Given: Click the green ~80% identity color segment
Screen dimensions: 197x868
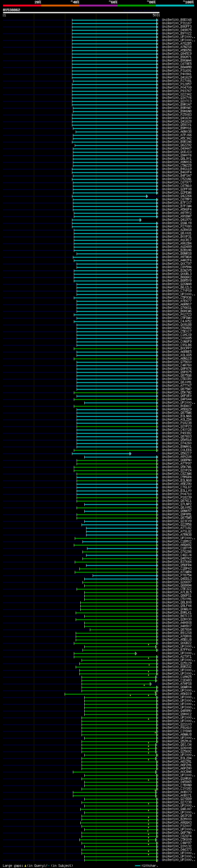Looking at the screenshot, I should coord(137,6).
